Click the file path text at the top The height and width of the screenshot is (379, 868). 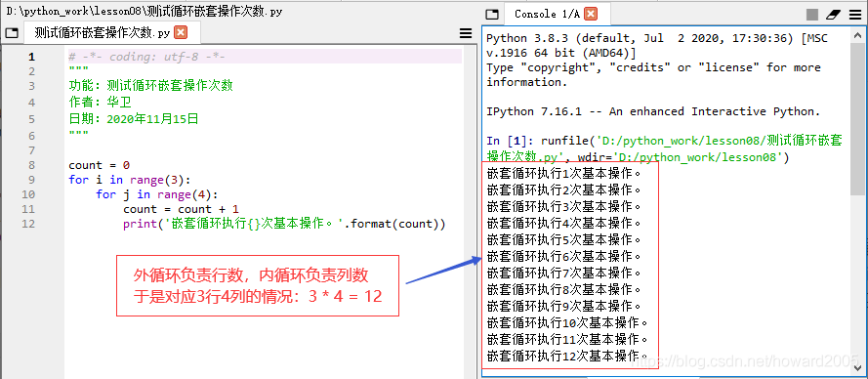pyautogui.click(x=145, y=11)
